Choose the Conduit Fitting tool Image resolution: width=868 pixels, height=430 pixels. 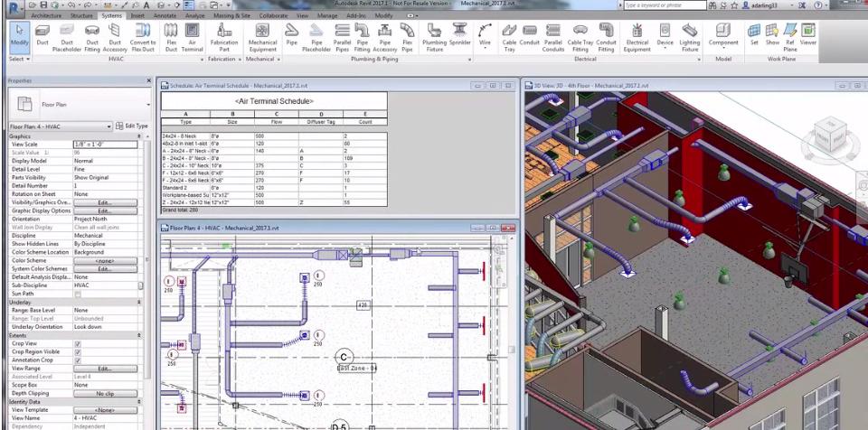tap(606, 38)
